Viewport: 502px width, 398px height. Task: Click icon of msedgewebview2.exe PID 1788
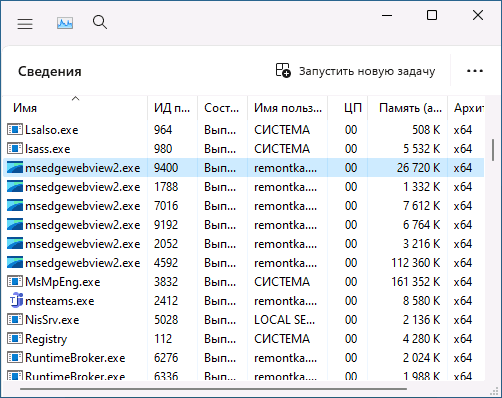[x=15, y=186]
